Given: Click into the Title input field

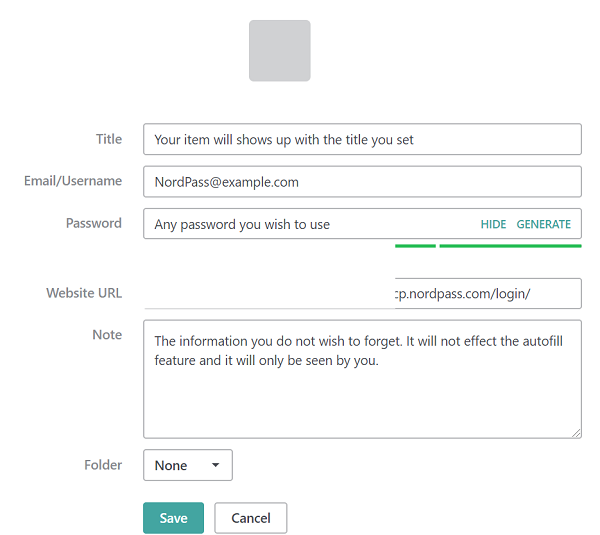Looking at the screenshot, I should 362,140.
